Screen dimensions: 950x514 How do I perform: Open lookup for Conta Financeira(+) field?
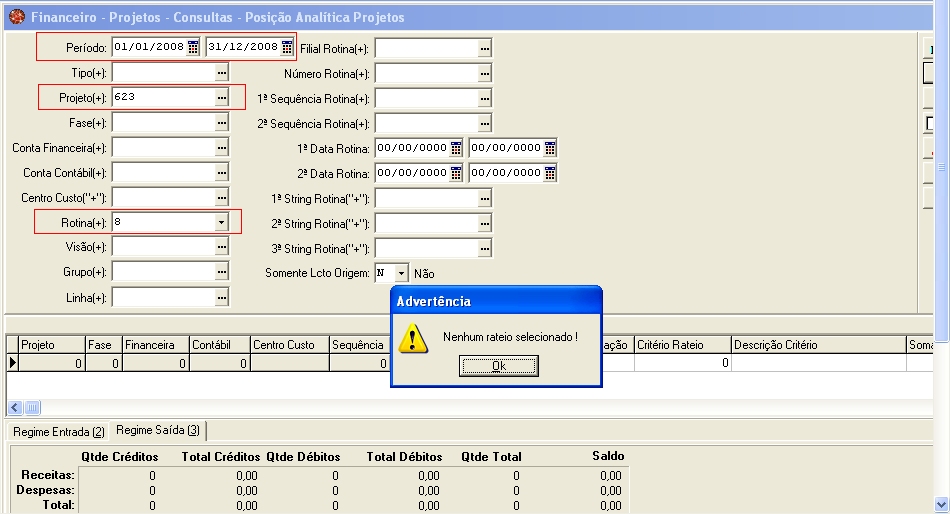click(x=222, y=148)
